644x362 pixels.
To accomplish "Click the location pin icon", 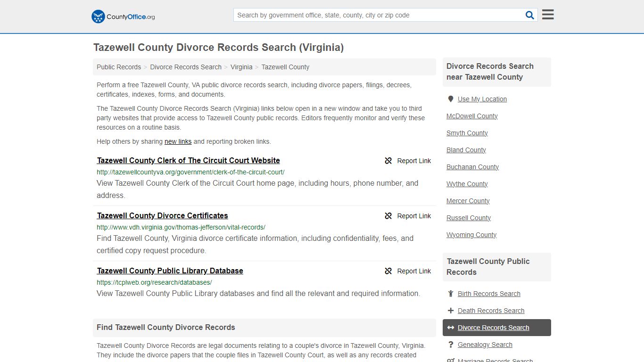I will 451,99.
